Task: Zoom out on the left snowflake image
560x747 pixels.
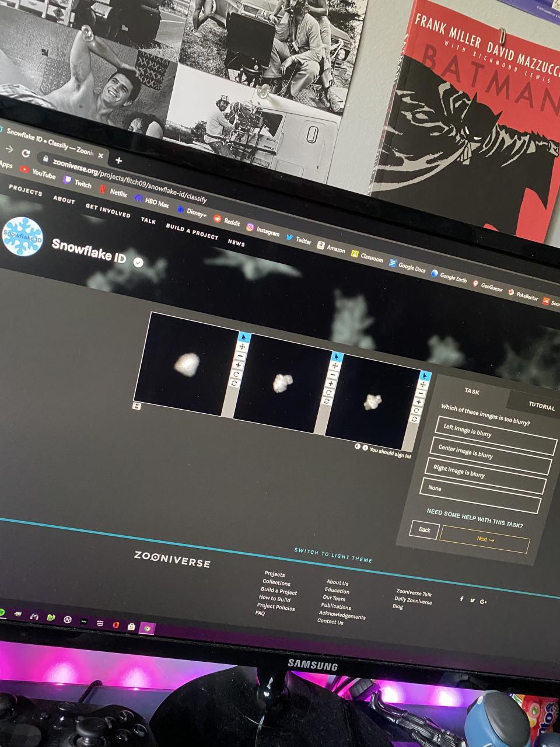Action: point(241,356)
